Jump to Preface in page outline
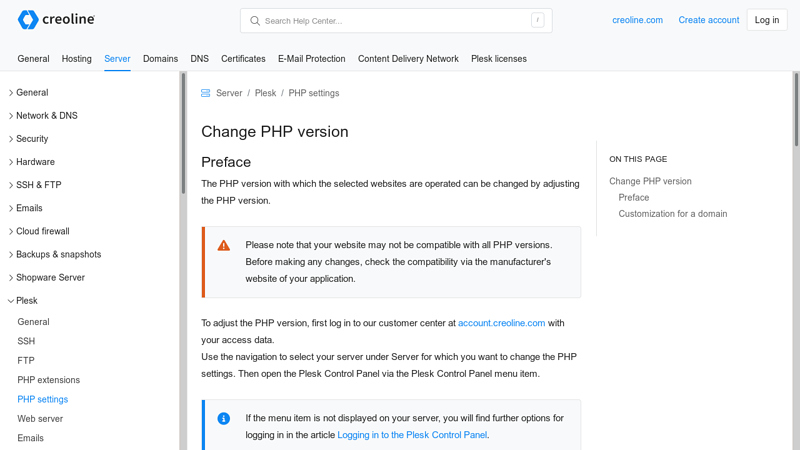Image resolution: width=800 pixels, height=450 pixels. pyautogui.click(x=634, y=197)
